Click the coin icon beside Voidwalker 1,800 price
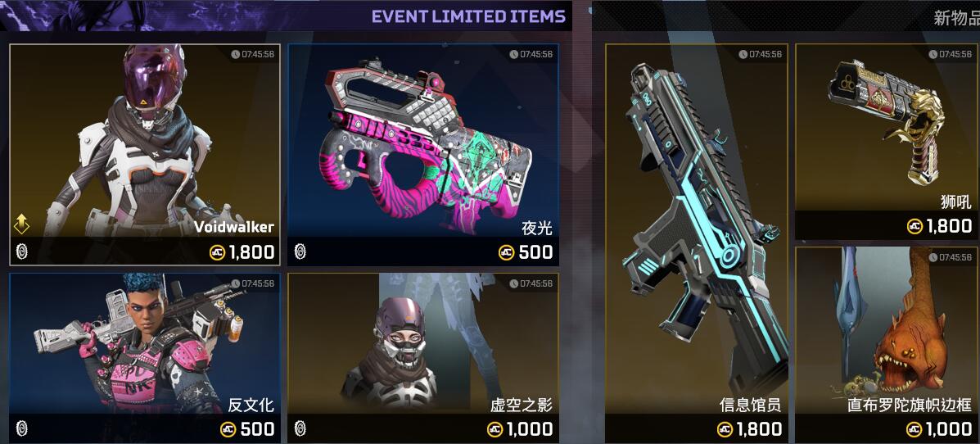The image size is (980, 444). (x=218, y=252)
